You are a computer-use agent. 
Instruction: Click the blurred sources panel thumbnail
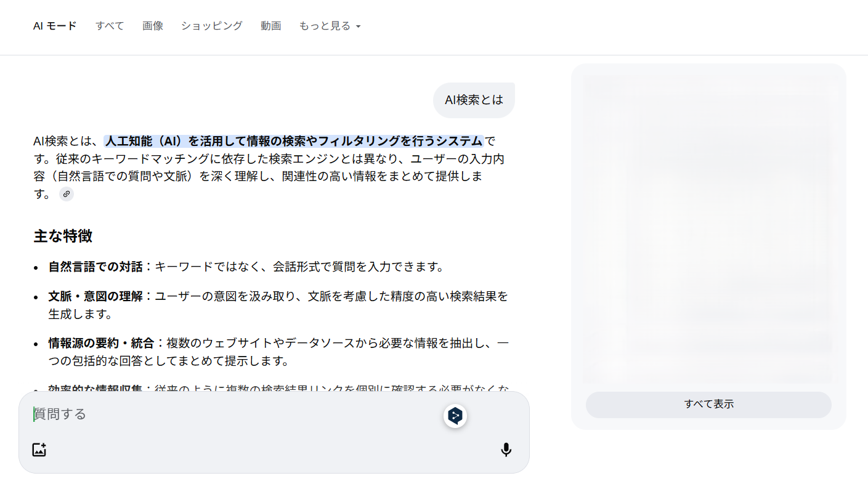click(x=708, y=229)
